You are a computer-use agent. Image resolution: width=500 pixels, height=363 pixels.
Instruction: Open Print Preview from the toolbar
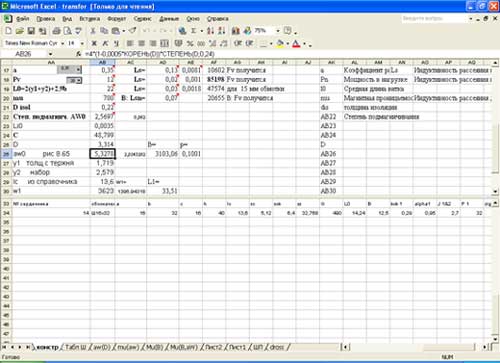point(67,31)
